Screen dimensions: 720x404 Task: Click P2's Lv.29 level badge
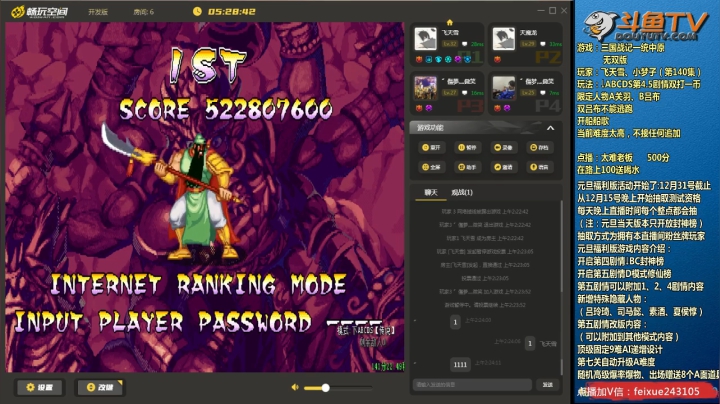[x=528, y=44]
